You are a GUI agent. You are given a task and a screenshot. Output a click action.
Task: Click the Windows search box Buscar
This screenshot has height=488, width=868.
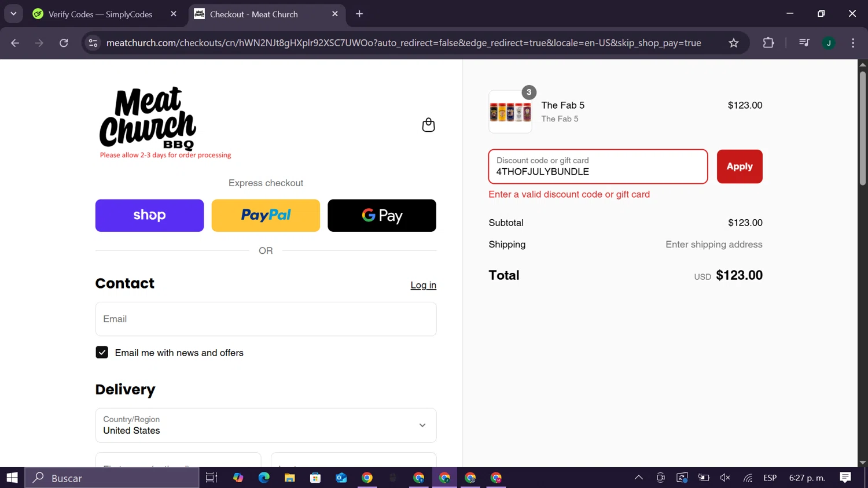click(x=112, y=478)
